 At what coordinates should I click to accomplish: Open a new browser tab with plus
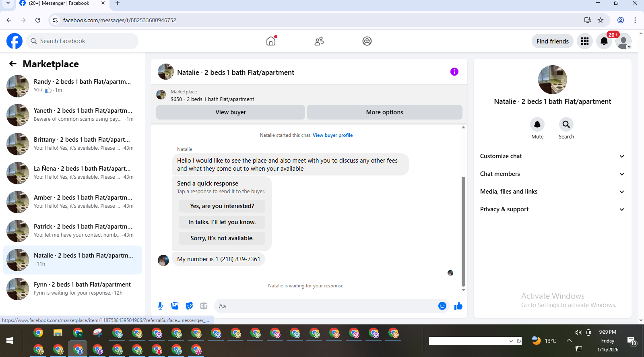tap(118, 3)
